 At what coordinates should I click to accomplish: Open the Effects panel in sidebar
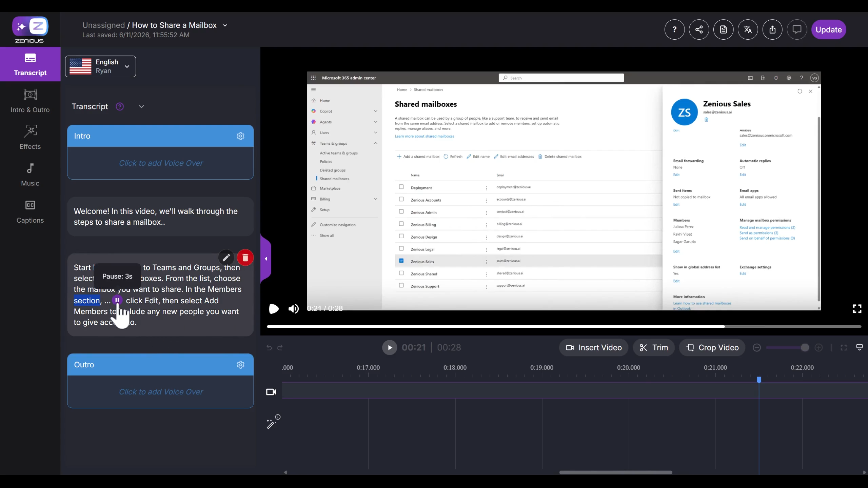coord(30,137)
